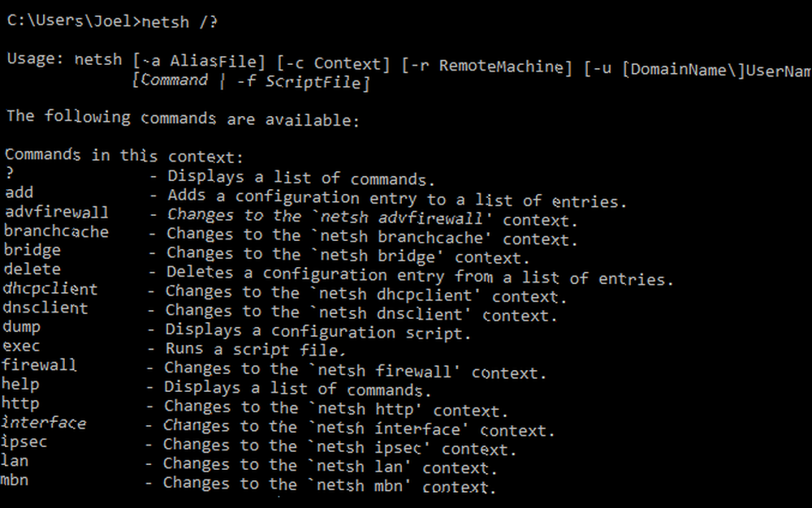Click the typed command 'netsh /?'
Screen dimensions: 812x508
pyautogui.click(x=179, y=22)
